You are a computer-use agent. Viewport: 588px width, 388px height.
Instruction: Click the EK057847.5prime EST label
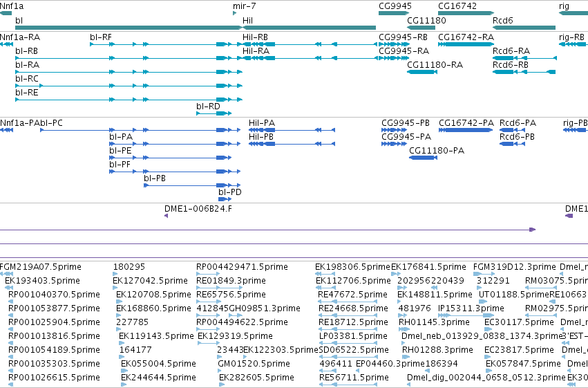(x=523, y=364)
